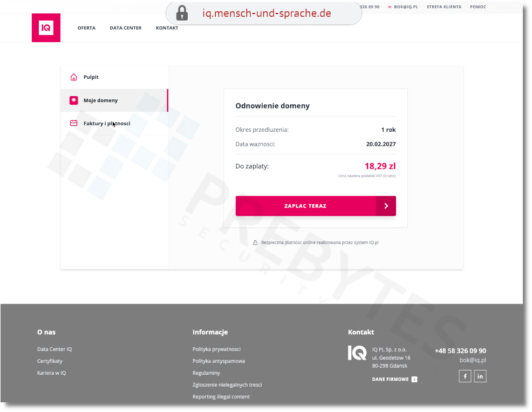Click the Pulpit home icon
532x412 pixels.
pyautogui.click(x=74, y=77)
